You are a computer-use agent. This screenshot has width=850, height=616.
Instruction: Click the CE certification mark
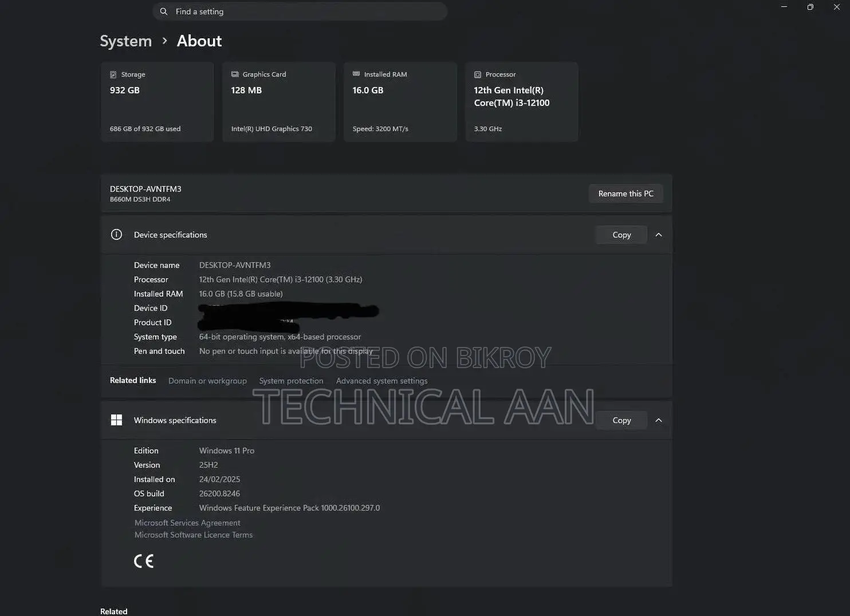point(144,561)
